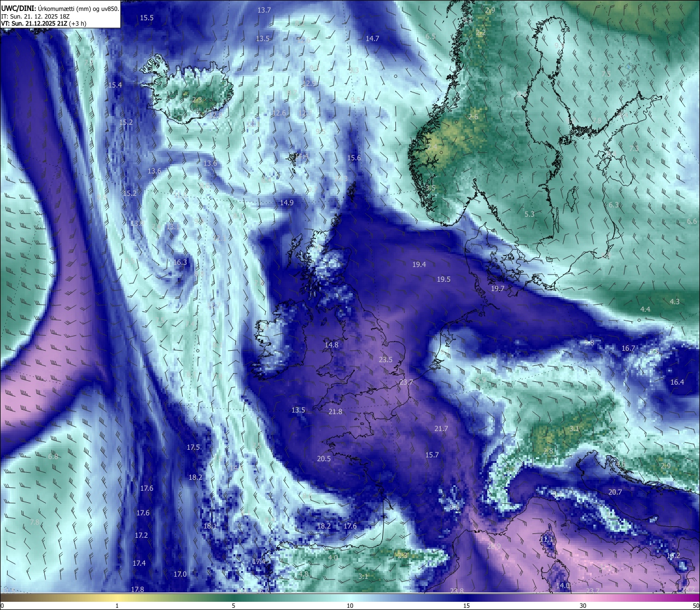700x610 pixels.
Task: Click the 14.8 value over the Irish Sea
Action: pyautogui.click(x=331, y=345)
